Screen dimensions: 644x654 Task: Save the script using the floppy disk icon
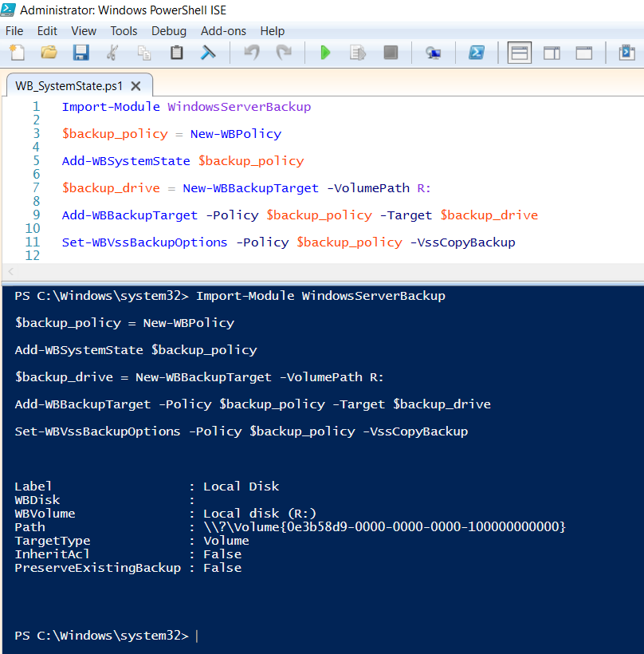coord(80,53)
